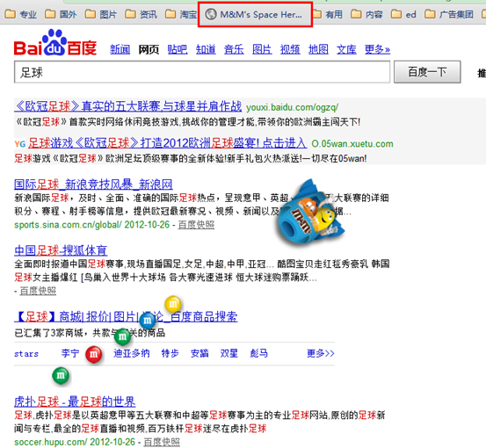Screen dimensions: 486x448
Task: Open the 资讯 bookmark folder
Action: click(x=141, y=14)
